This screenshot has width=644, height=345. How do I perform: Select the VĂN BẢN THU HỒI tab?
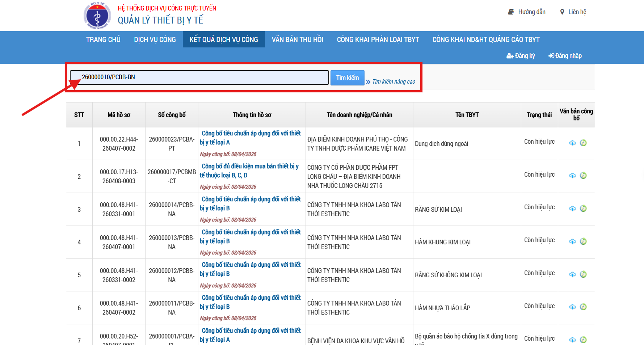click(298, 39)
